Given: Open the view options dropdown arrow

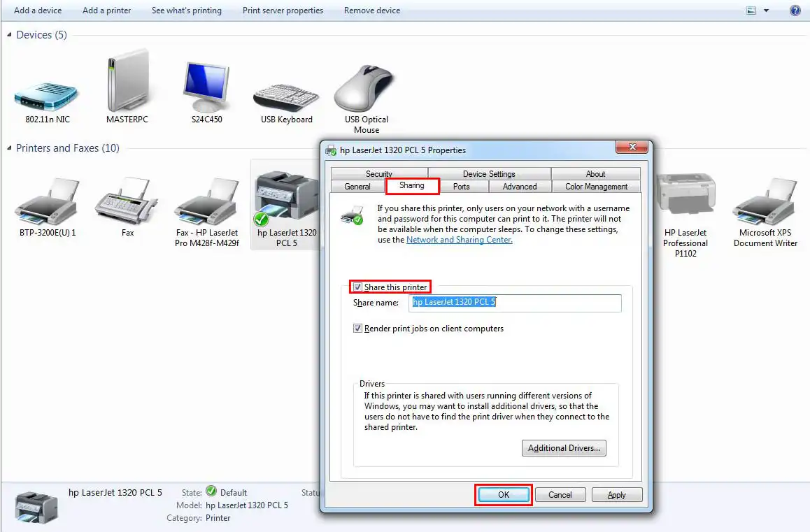Looking at the screenshot, I should click(x=767, y=10).
